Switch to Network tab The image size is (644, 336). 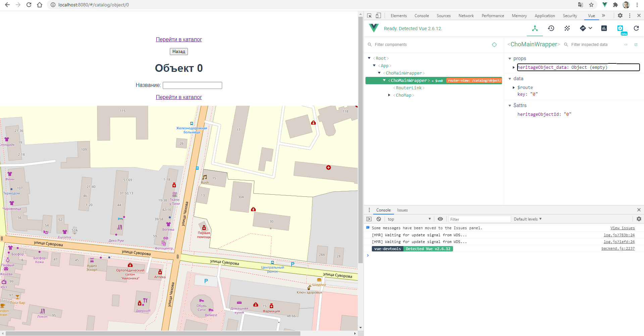click(466, 16)
